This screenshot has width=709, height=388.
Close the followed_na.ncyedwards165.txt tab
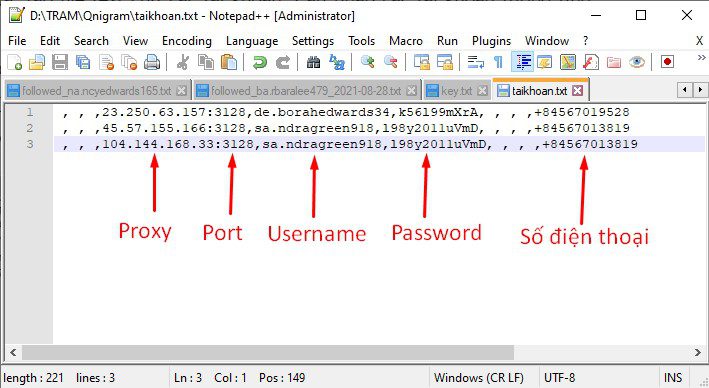[181, 91]
